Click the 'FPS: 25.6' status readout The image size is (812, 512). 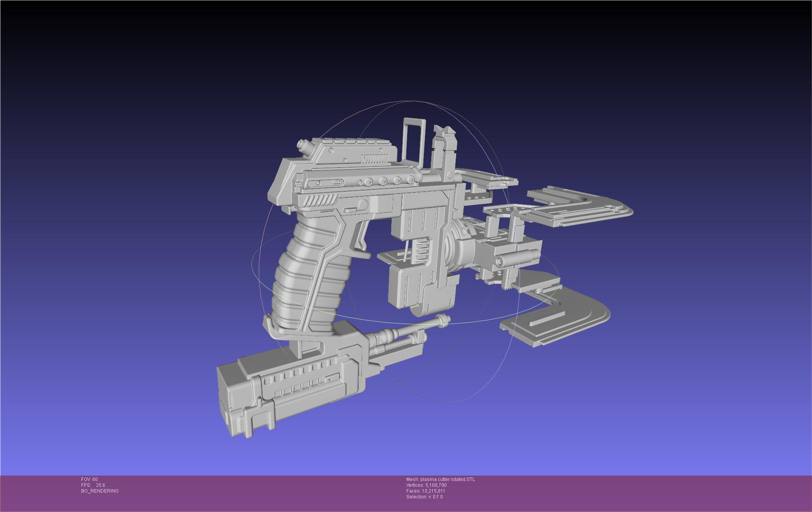(x=93, y=485)
